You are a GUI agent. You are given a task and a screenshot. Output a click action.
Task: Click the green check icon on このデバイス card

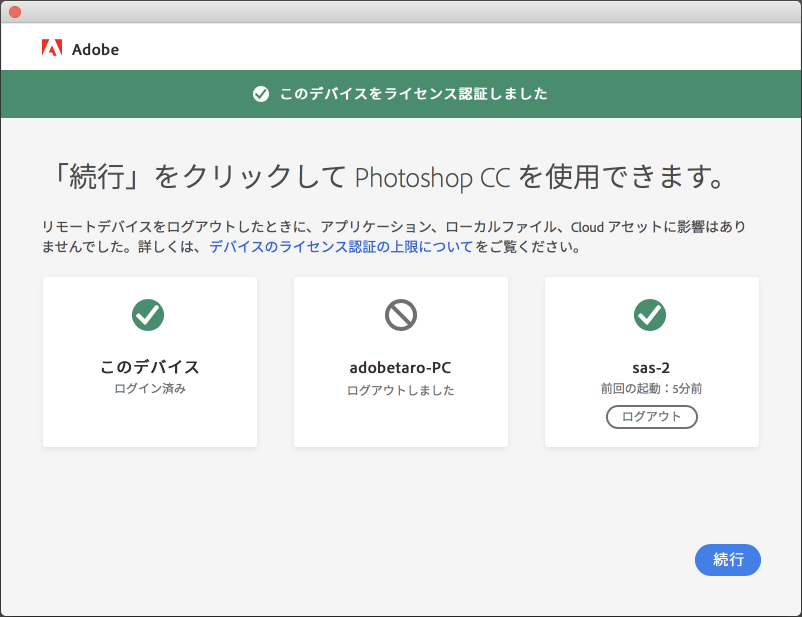coord(149,315)
